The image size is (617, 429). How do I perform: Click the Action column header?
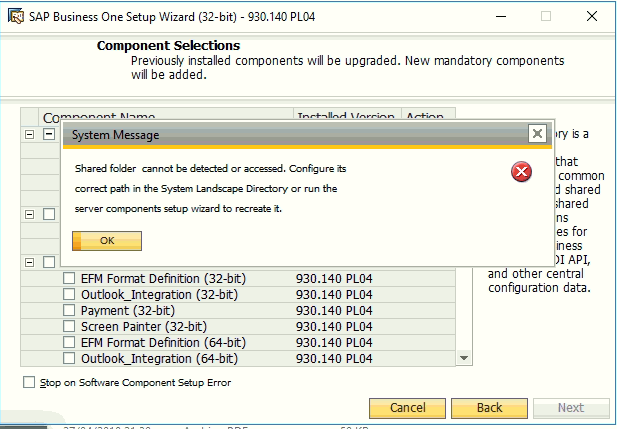pyautogui.click(x=428, y=117)
